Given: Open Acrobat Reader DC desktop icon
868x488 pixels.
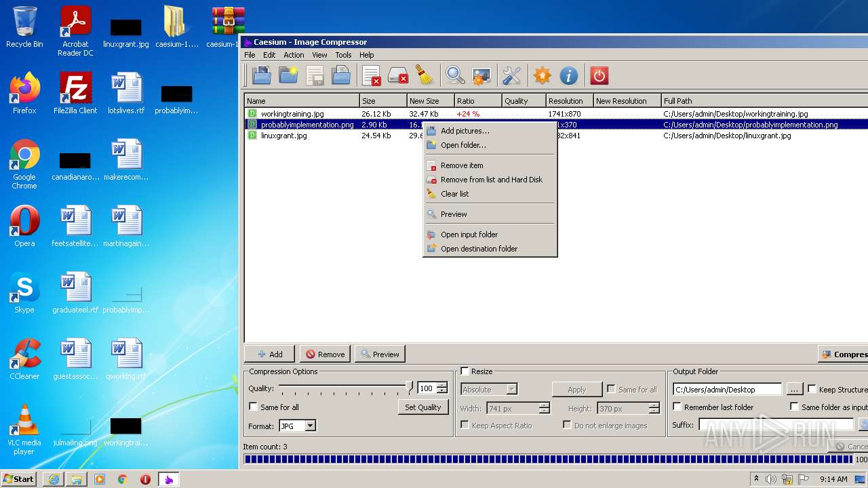Looking at the screenshot, I should pyautogui.click(x=75, y=31).
